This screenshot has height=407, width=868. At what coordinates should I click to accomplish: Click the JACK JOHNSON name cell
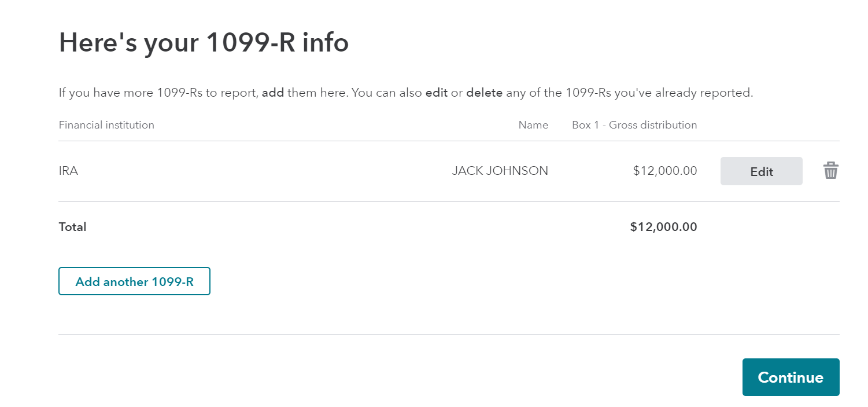pos(500,171)
